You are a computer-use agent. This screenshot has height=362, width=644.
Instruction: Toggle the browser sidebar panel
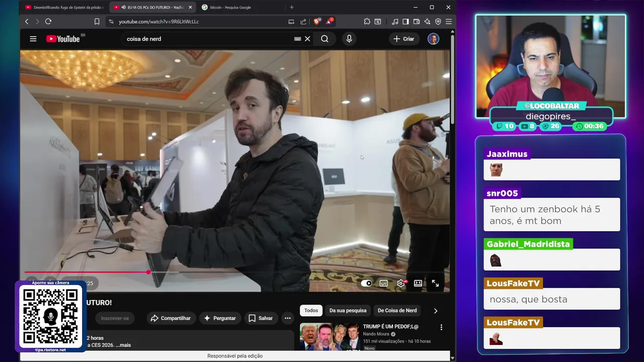tap(406, 22)
